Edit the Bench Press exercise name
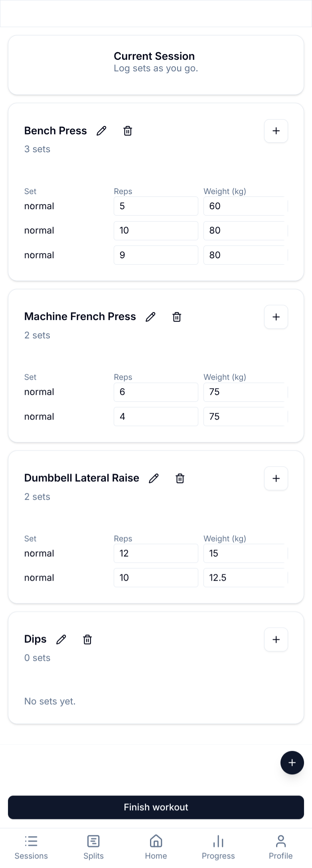This screenshot has width=312, height=868. click(x=102, y=131)
